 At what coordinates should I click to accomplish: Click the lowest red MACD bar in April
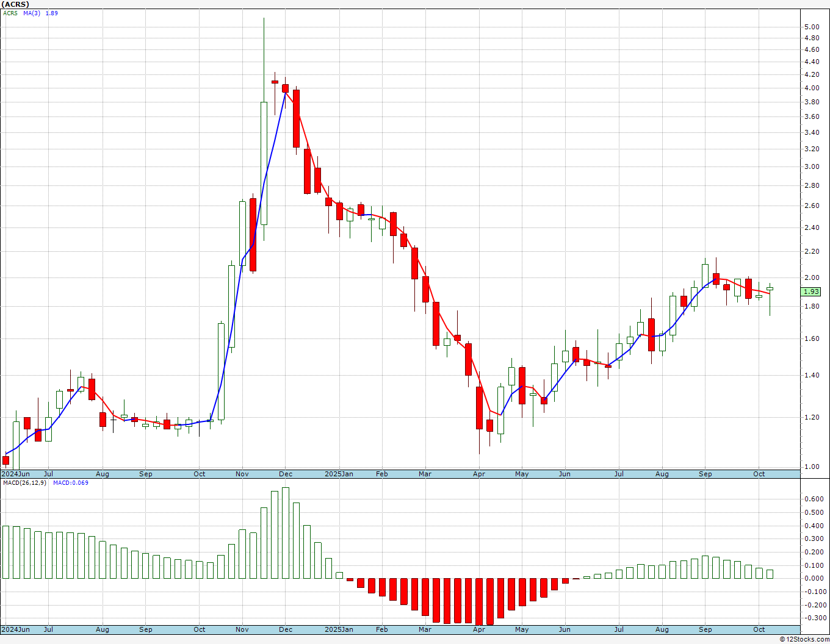pos(480,601)
